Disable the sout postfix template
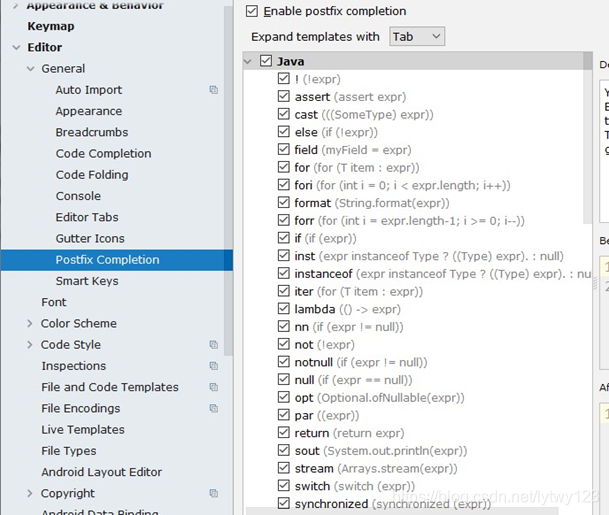 point(284,451)
